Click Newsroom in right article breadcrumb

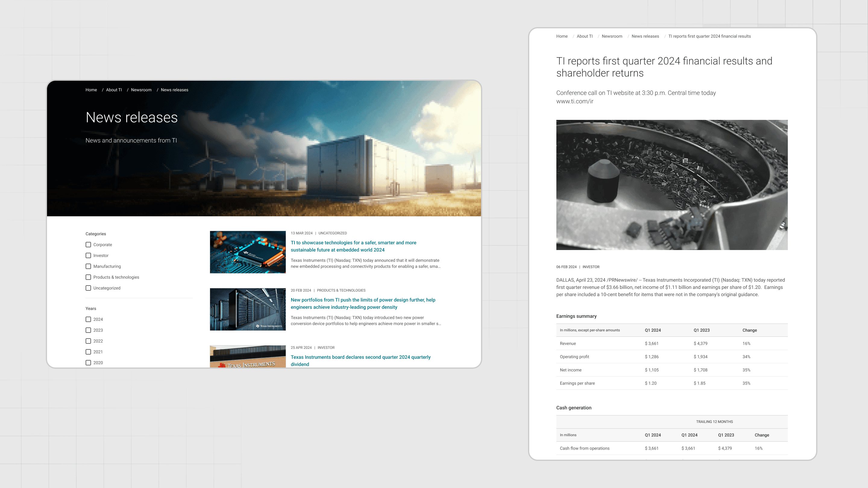pyautogui.click(x=612, y=36)
